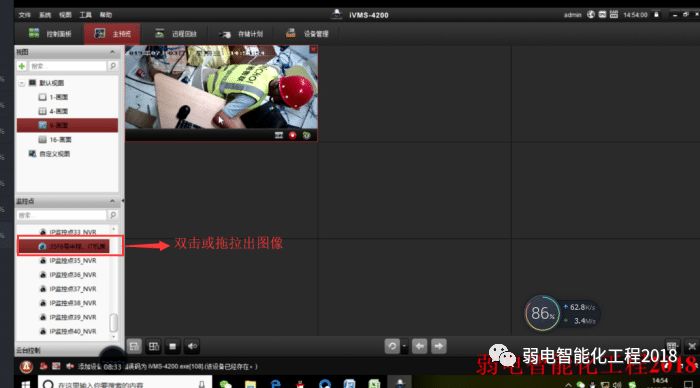Select camera IP监控点37_NVR
The width and height of the screenshot is (700, 388).
click(x=68, y=289)
